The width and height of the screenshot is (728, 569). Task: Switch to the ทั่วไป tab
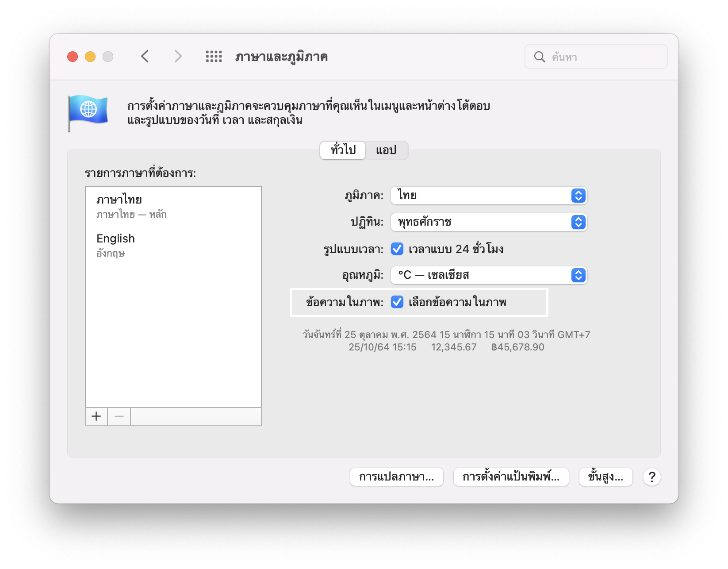343,150
